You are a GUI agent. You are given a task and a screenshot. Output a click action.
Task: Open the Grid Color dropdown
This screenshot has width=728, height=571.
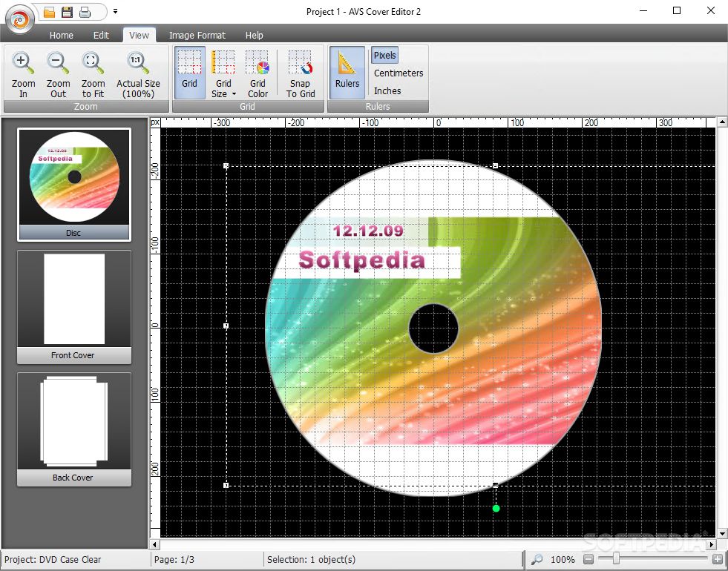pos(258,73)
